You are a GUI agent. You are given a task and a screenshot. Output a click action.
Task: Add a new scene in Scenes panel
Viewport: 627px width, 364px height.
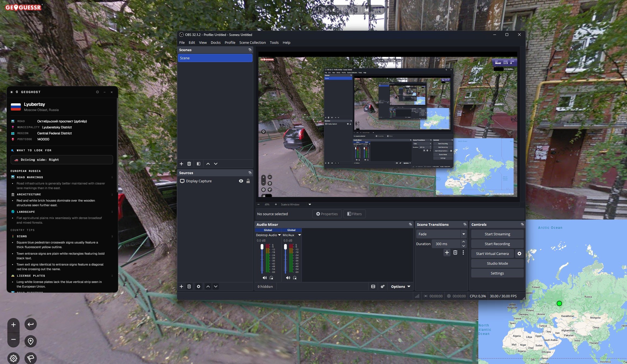tap(181, 164)
